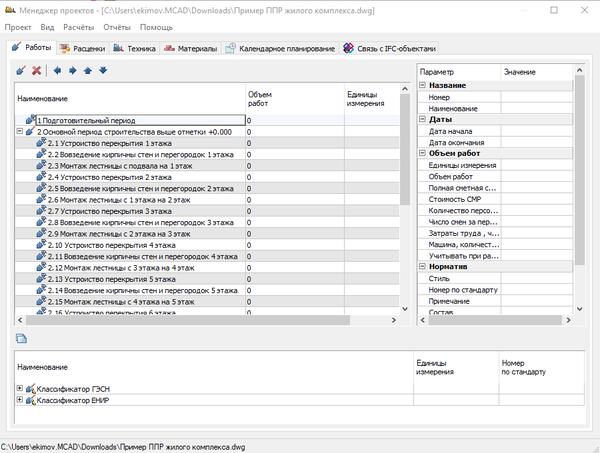Click the add work item toolbar icon

coord(21,70)
